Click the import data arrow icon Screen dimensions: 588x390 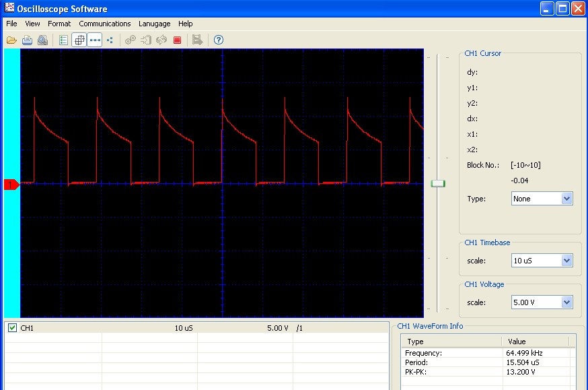point(146,40)
